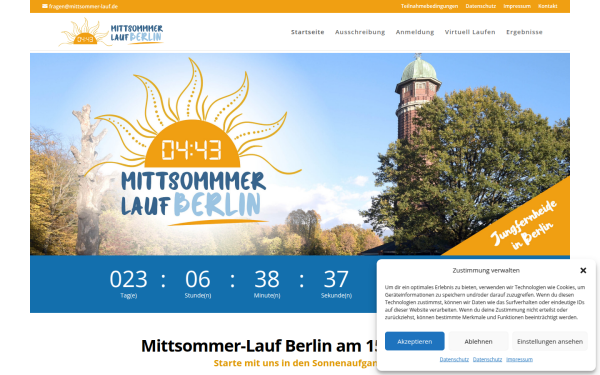The height and width of the screenshot is (375, 600).
Task: Click the Minute(n) countdown label
Action: point(267,296)
